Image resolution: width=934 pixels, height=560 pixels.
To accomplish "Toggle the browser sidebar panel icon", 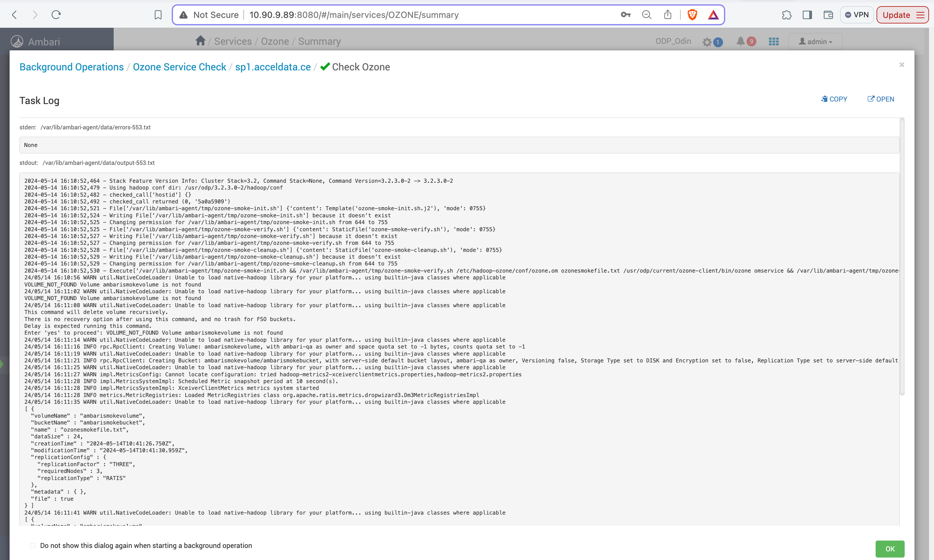I will coord(808,15).
